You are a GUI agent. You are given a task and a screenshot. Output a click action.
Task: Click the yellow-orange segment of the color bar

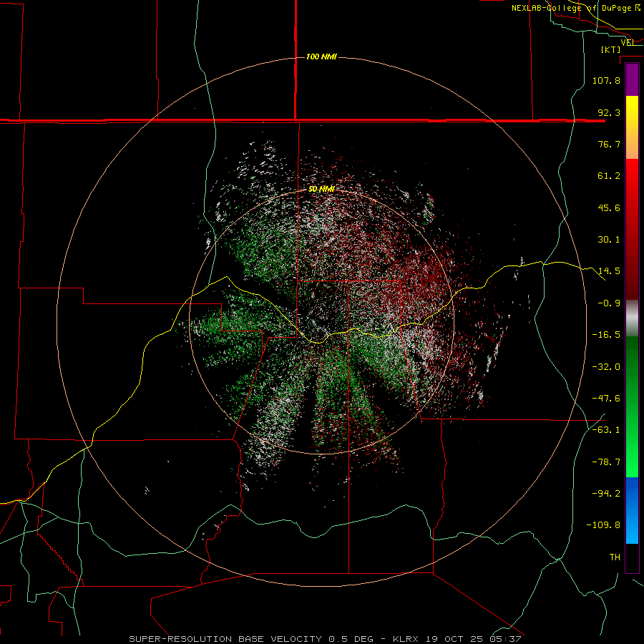point(632,127)
